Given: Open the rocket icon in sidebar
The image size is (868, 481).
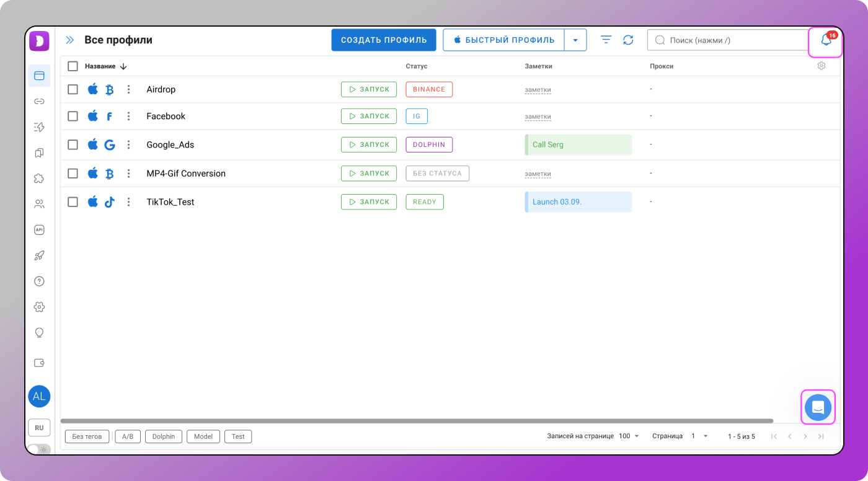Looking at the screenshot, I should tap(39, 255).
